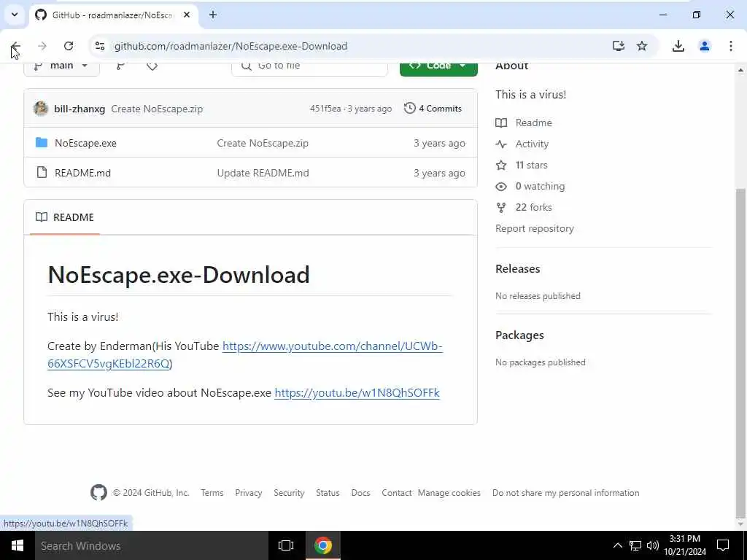Open the network tray icon
The height and width of the screenshot is (560, 747).
tap(635, 545)
